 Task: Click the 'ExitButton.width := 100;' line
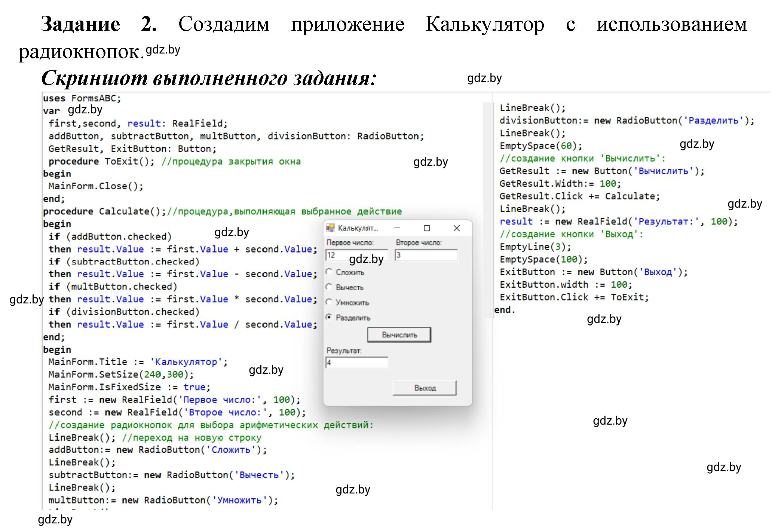coord(566,285)
